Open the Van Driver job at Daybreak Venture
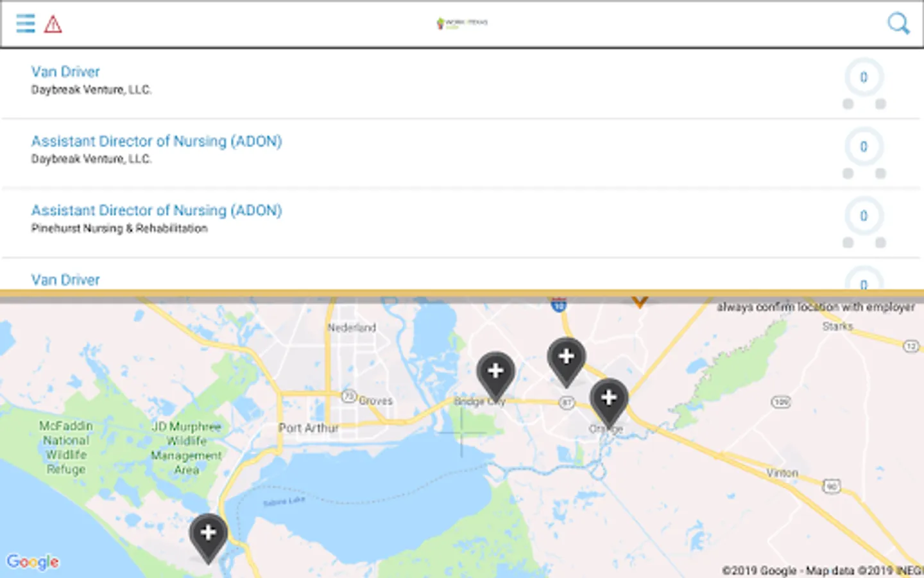This screenshot has width=924, height=578. (x=65, y=71)
